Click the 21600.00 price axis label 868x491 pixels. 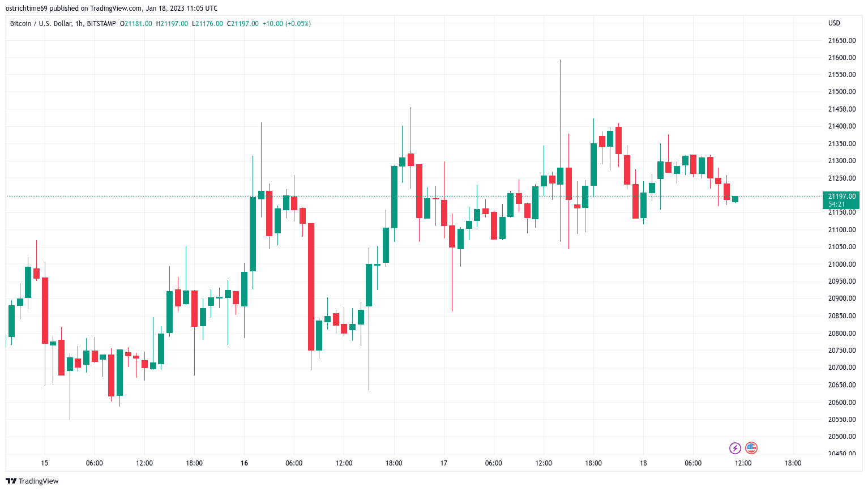click(x=842, y=58)
